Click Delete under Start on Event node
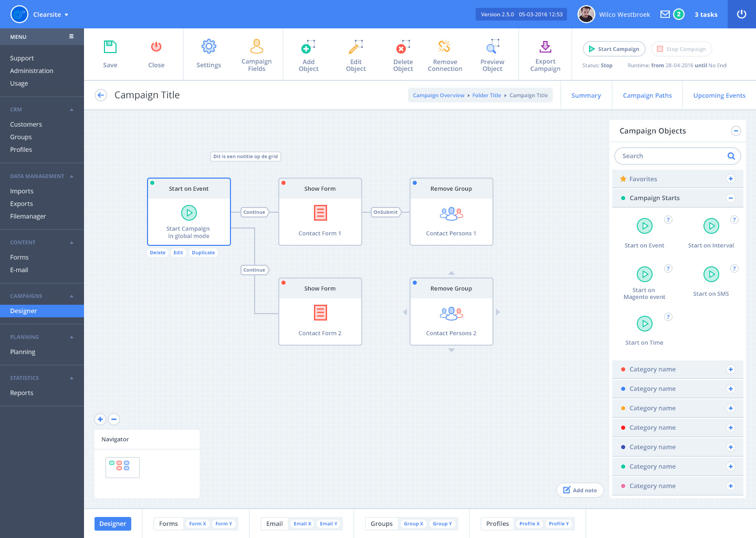This screenshot has height=538, width=756. [157, 253]
